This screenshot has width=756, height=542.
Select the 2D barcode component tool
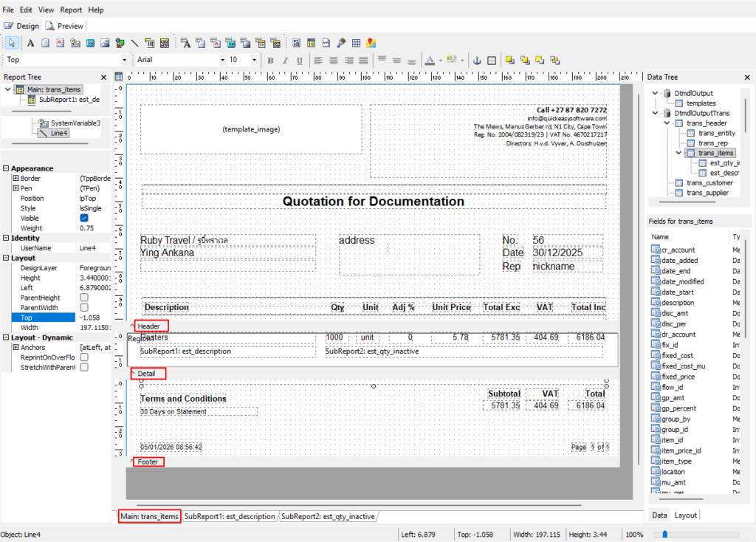pyautogui.click(x=164, y=43)
